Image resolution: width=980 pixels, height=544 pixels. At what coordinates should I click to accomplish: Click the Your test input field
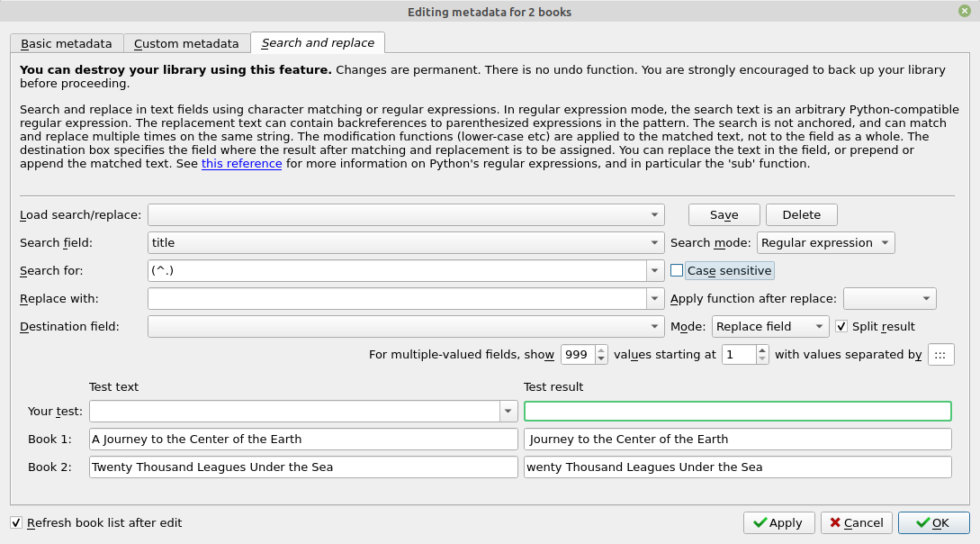click(x=297, y=411)
